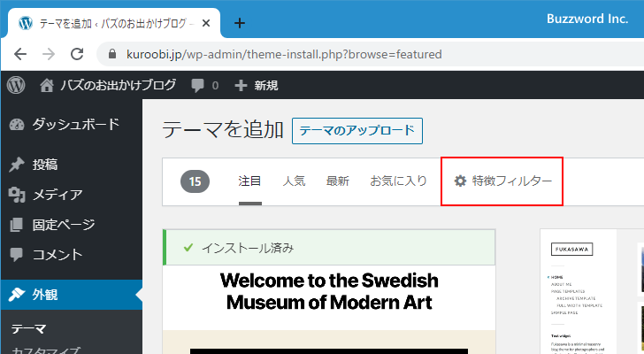Click the comments bubble icon in admin bar
This screenshot has height=354, width=644.
pyautogui.click(x=197, y=86)
